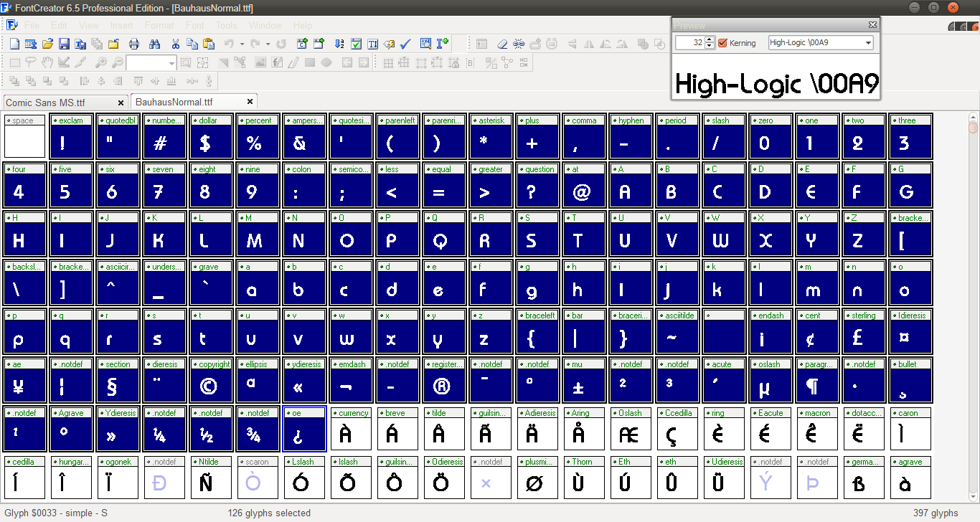Increase the preview size with the spinner

(x=709, y=39)
